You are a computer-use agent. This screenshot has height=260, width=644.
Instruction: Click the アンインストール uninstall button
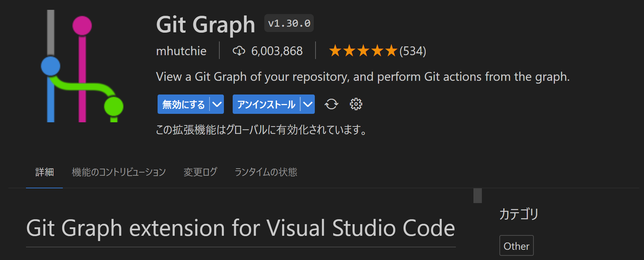coord(266,104)
